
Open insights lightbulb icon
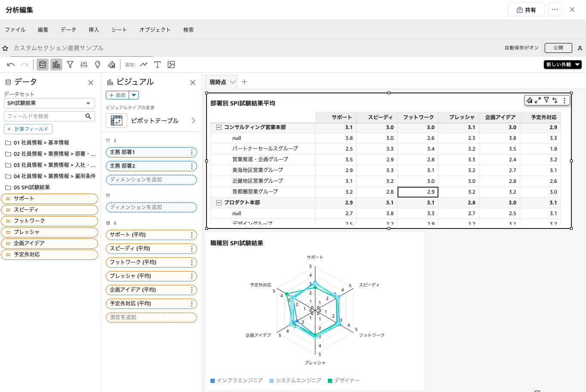coord(98,65)
